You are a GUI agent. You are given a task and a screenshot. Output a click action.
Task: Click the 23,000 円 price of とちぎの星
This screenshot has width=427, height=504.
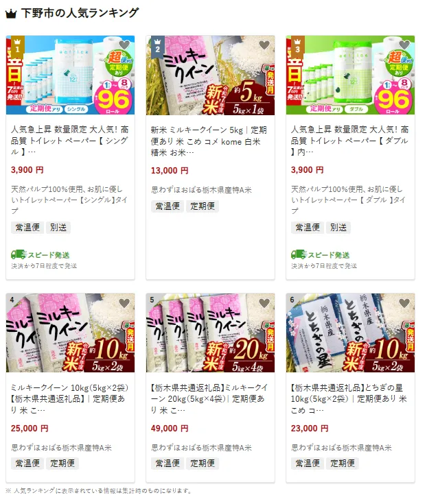point(310,429)
